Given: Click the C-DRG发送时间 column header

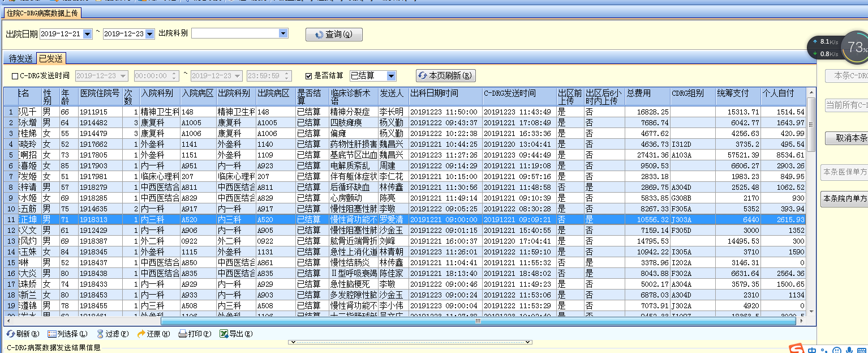Looking at the screenshot, I should [x=519, y=96].
